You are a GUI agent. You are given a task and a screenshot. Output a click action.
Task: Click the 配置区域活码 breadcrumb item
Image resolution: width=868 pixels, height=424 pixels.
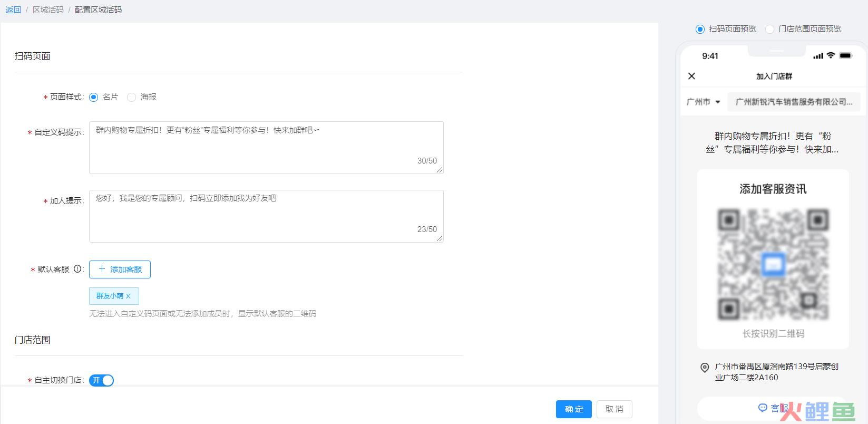[98, 10]
